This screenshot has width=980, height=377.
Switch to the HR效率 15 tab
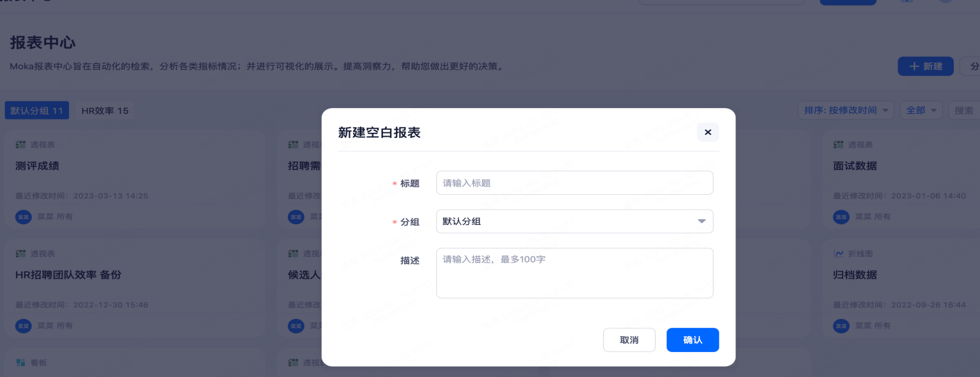(x=105, y=111)
